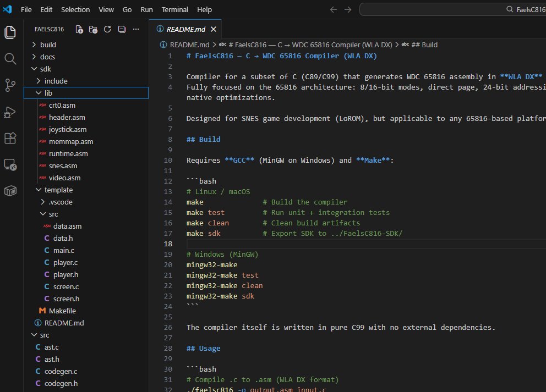Image resolution: width=546 pixels, height=392 pixels.
Task: Open explorer More Actions ellipsis
Action: click(136, 29)
